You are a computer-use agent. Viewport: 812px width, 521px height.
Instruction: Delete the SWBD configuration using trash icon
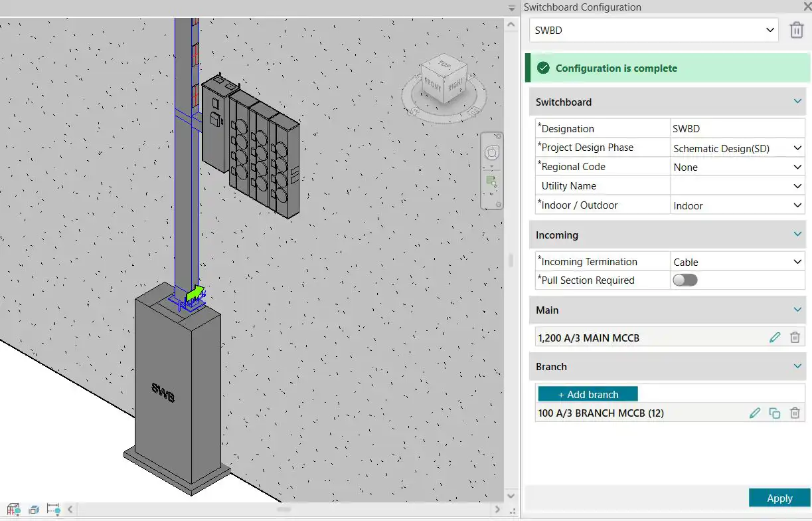click(x=796, y=30)
